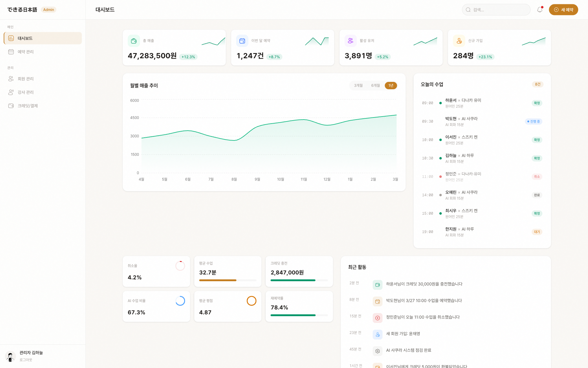Click the 로그아웃 link
The image size is (588, 368).
26,360
